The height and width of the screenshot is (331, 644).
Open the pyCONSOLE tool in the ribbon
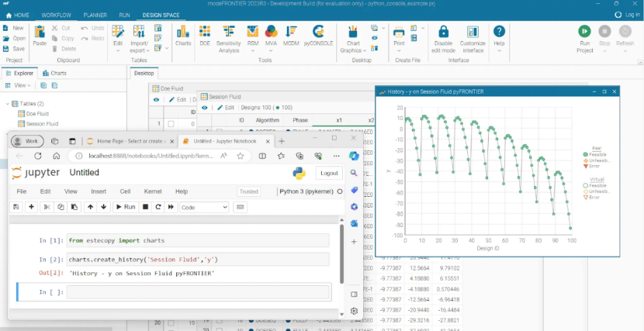[318, 36]
